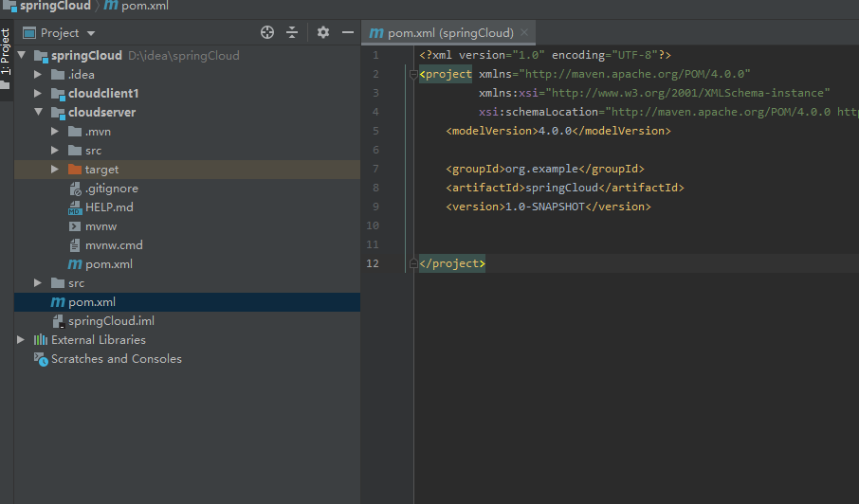Click the closing </project> tag

click(x=452, y=263)
